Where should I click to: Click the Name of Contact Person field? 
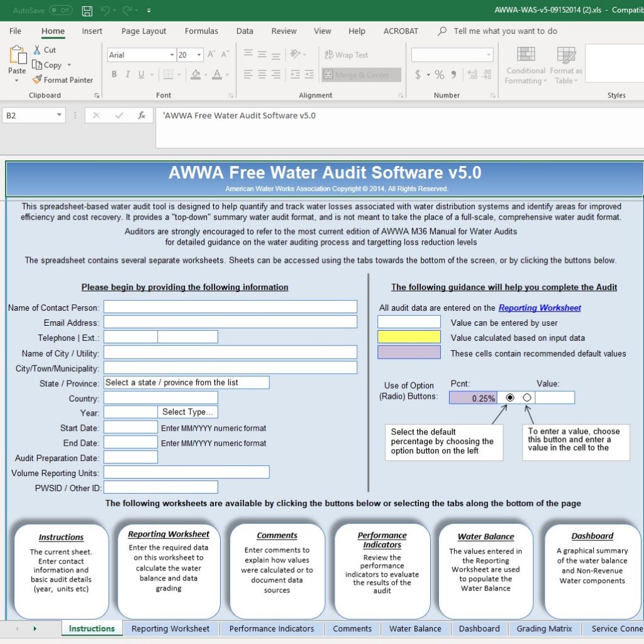coord(230,306)
